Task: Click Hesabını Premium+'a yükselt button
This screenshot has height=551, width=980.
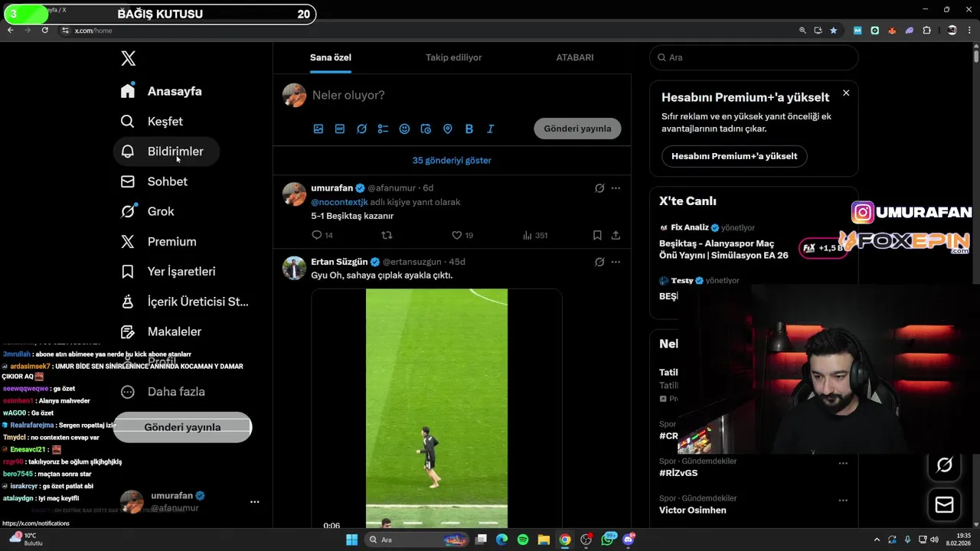Action: click(734, 156)
